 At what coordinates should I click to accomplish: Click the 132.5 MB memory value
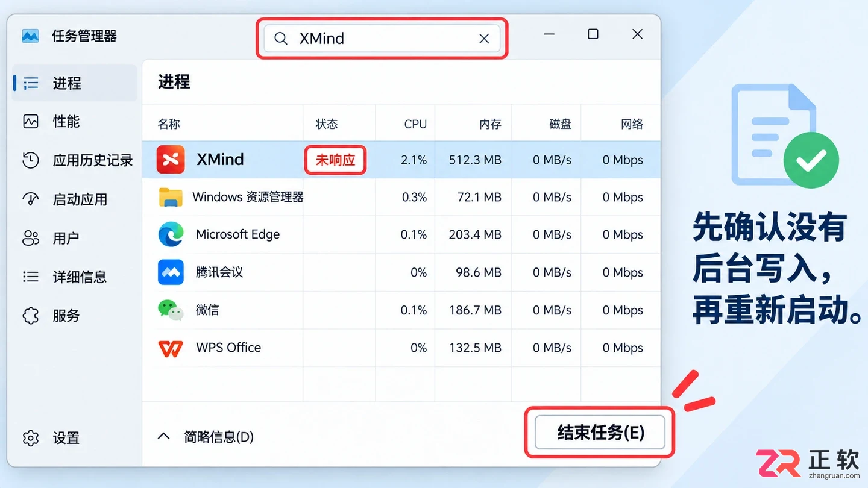pyautogui.click(x=475, y=348)
